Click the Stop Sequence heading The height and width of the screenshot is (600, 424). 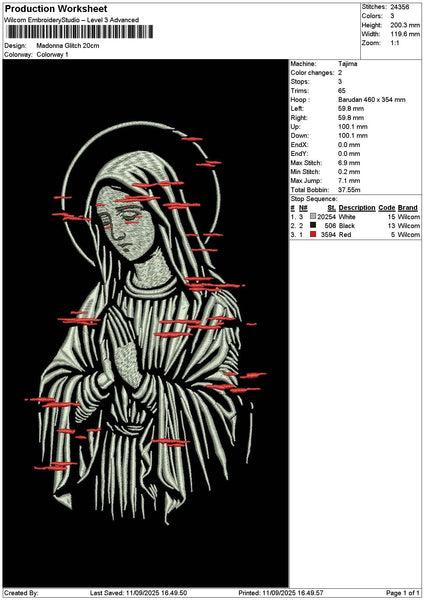tap(314, 199)
